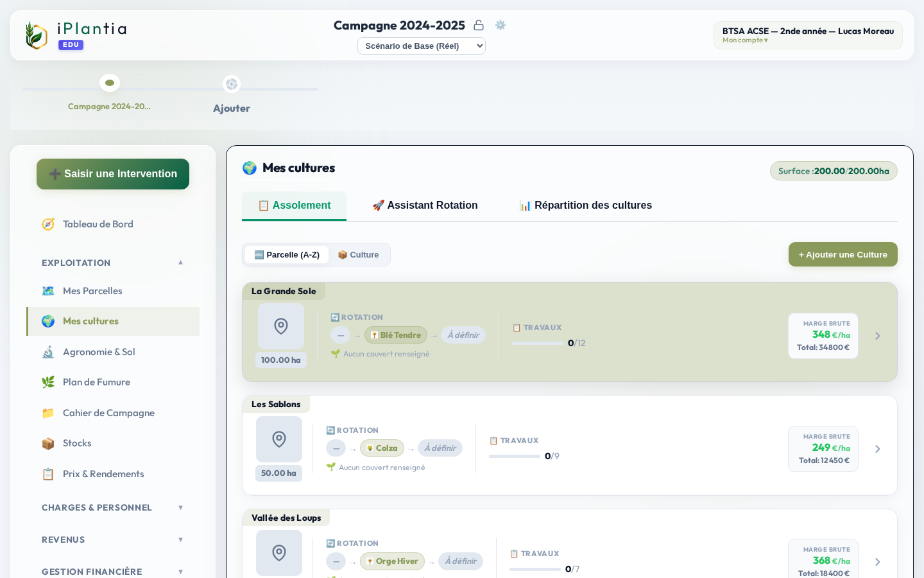
Task: Open the Scénario de Base dropdown
Action: pos(422,46)
